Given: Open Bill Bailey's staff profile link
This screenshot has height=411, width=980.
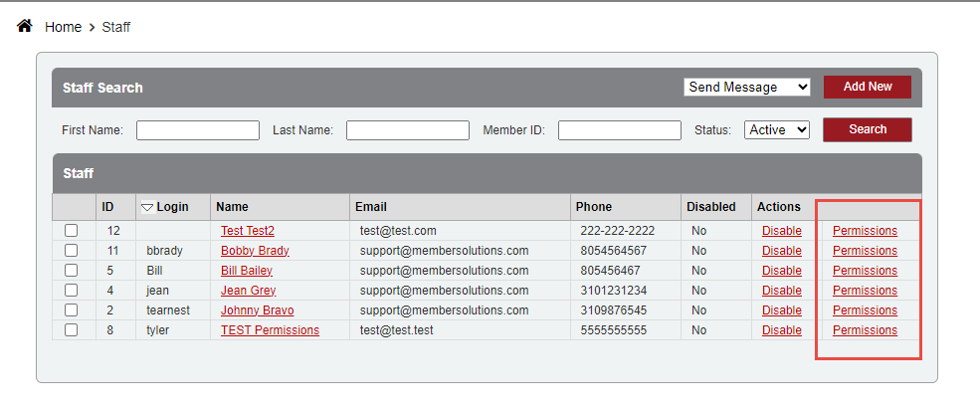Looking at the screenshot, I should point(246,270).
